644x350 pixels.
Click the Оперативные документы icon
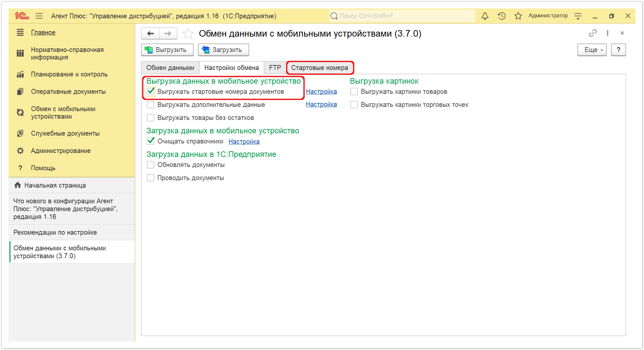tap(20, 92)
